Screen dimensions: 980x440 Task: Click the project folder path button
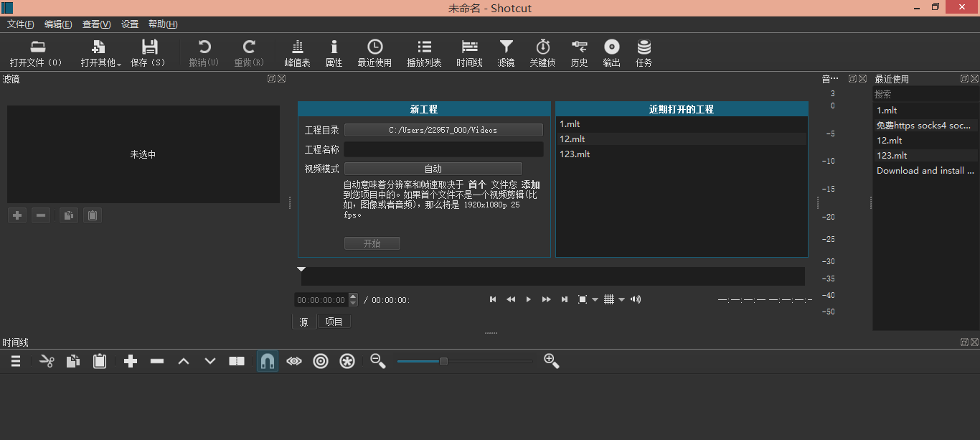coord(443,130)
